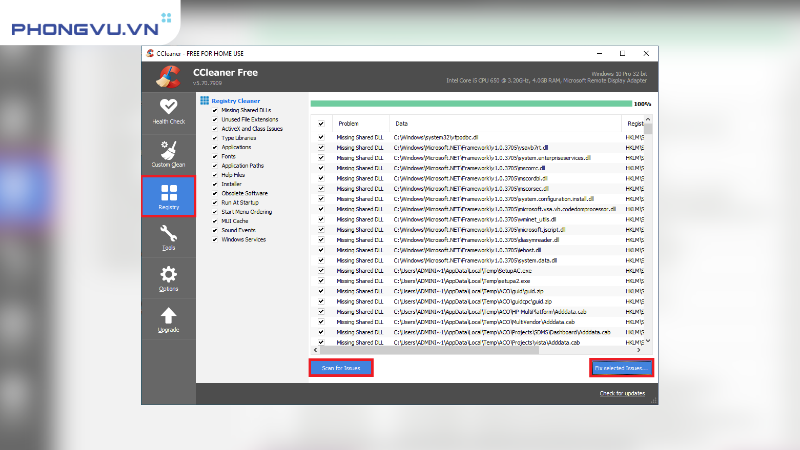The height and width of the screenshot is (450, 800).
Task: Select the wminet_utils.dll path entry
Action: (474, 219)
